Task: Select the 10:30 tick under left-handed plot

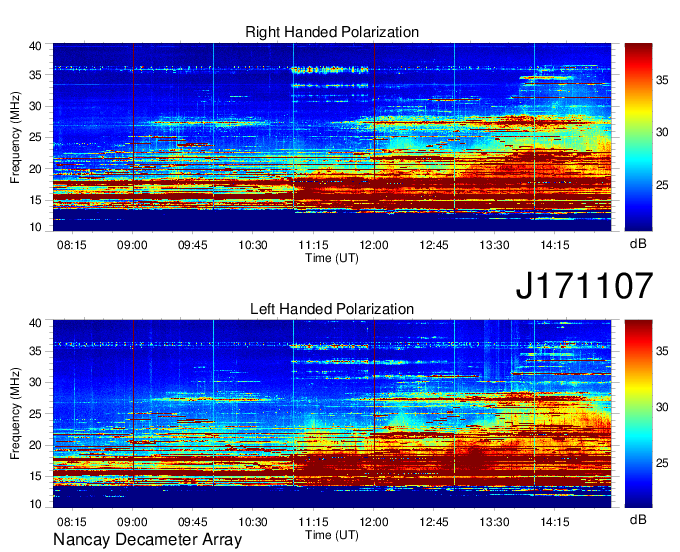Action: (253, 522)
